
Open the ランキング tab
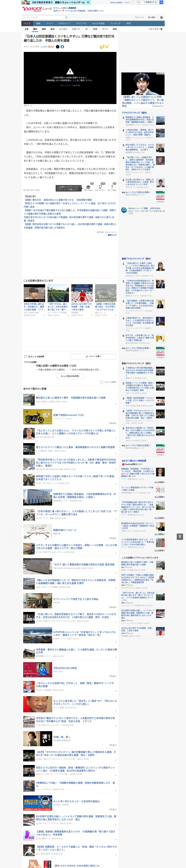(x=115, y=24)
